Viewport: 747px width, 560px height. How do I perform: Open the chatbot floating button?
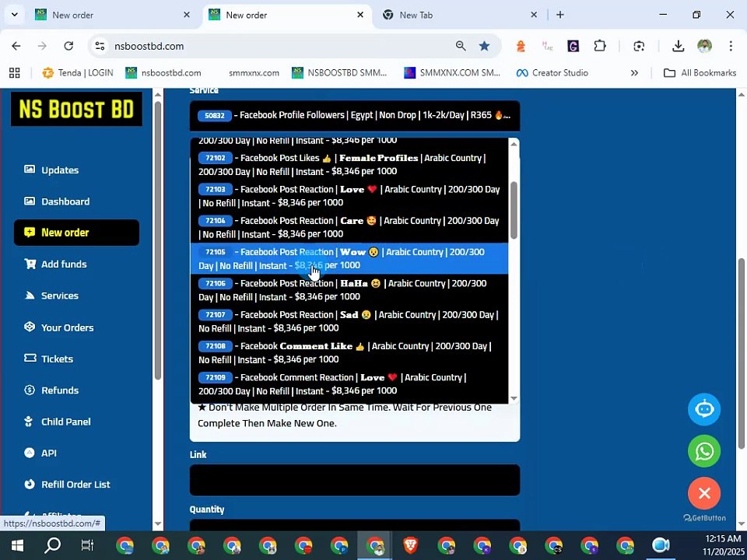click(x=704, y=409)
